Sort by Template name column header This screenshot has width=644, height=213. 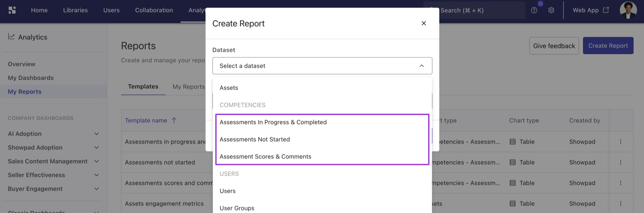pyautogui.click(x=146, y=121)
